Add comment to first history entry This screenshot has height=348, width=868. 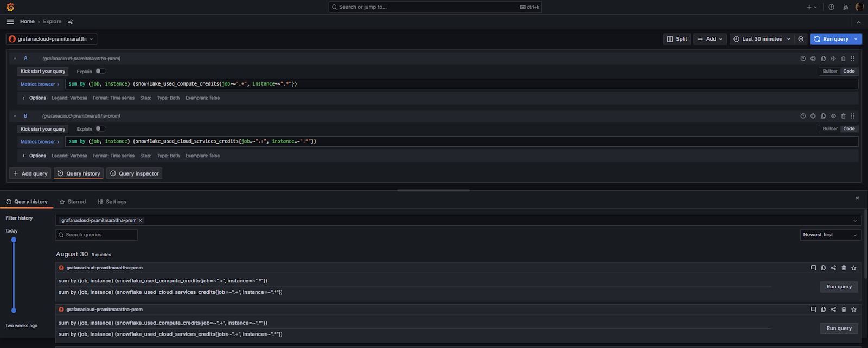[x=813, y=268]
